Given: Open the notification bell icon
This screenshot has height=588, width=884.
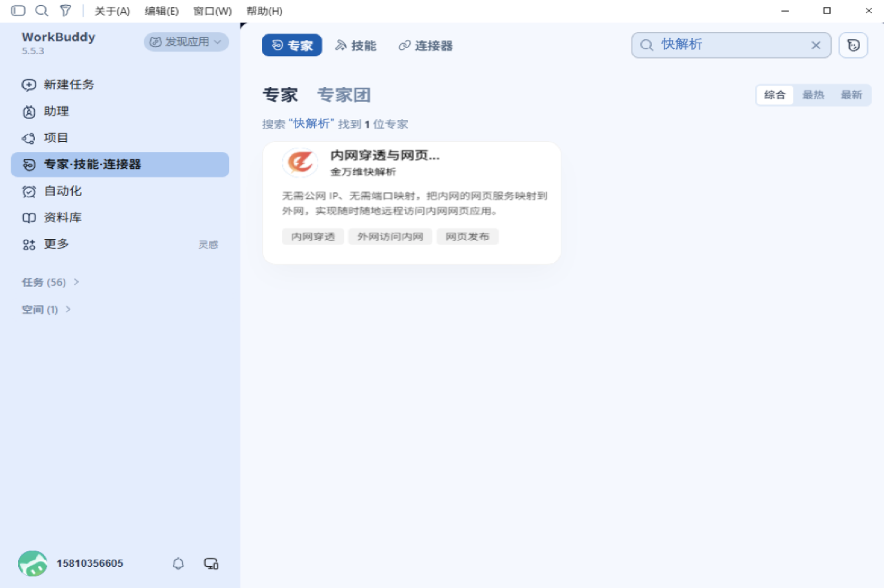Looking at the screenshot, I should click(x=178, y=563).
